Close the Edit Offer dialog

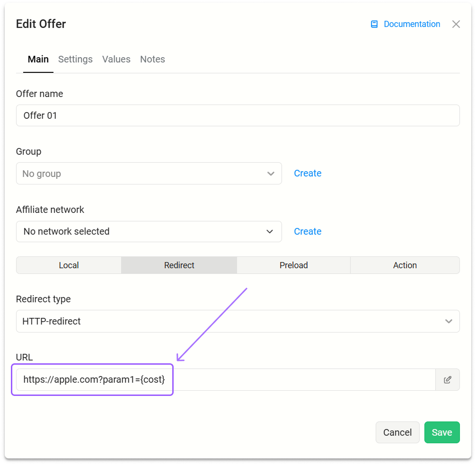[x=456, y=24]
